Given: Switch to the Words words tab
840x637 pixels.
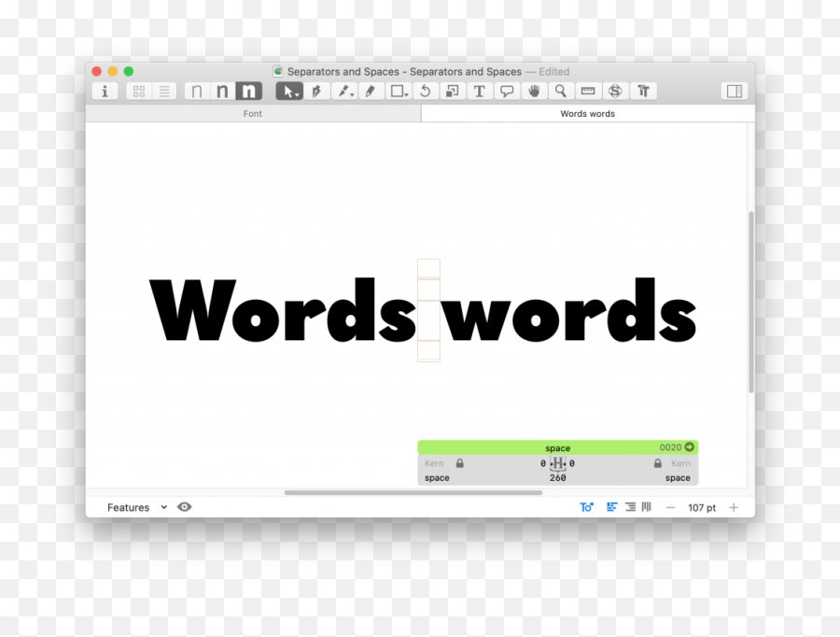Looking at the screenshot, I should coord(588,114).
